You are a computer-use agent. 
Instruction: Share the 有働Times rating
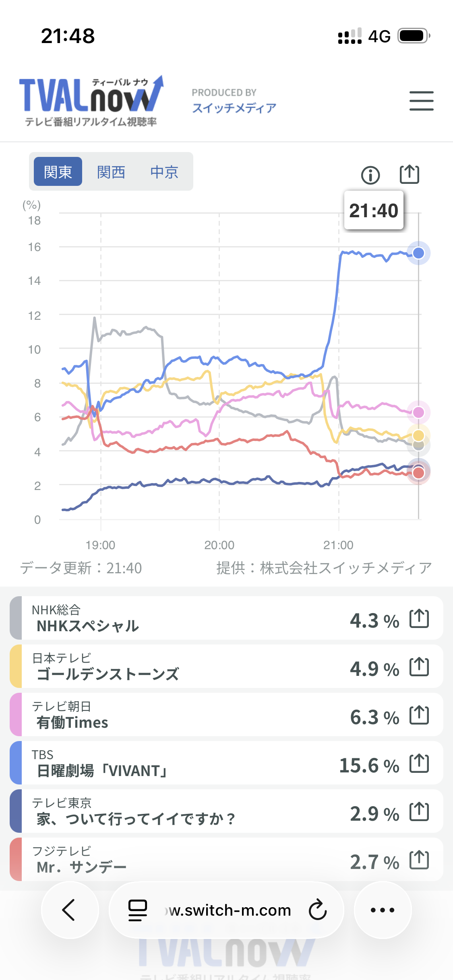click(419, 715)
